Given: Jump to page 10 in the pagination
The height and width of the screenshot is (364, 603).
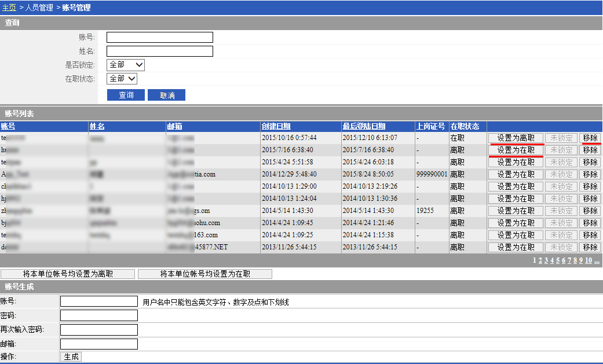Looking at the screenshot, I should (x=588, y=260).
